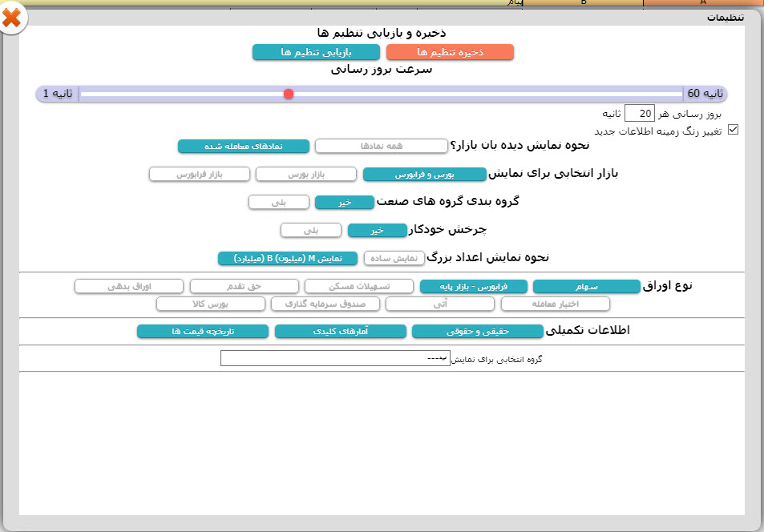764x532 pixels.
Task: Toggle the سهام securities type
Action: (x=586, y=286)
